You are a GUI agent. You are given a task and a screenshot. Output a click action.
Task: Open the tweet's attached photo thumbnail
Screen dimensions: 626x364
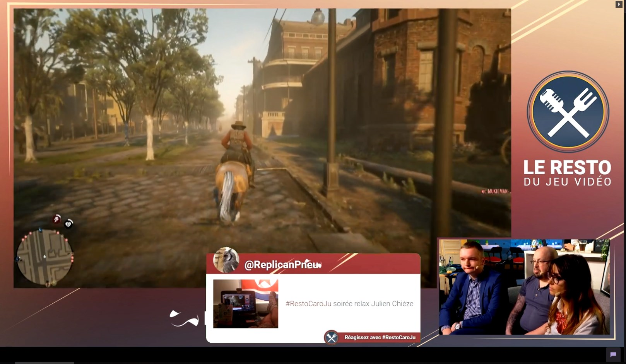[x=246, y=304]
